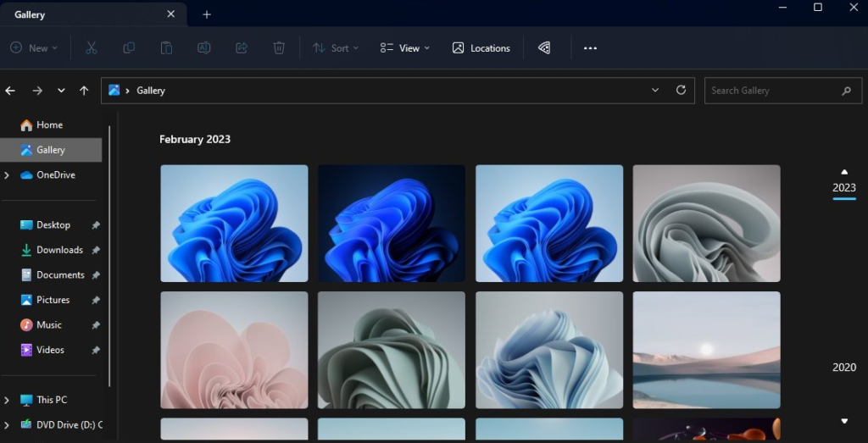This screenshot has height=443, width=868.
Task: Select the Gallery tab title
Action: 30,15
